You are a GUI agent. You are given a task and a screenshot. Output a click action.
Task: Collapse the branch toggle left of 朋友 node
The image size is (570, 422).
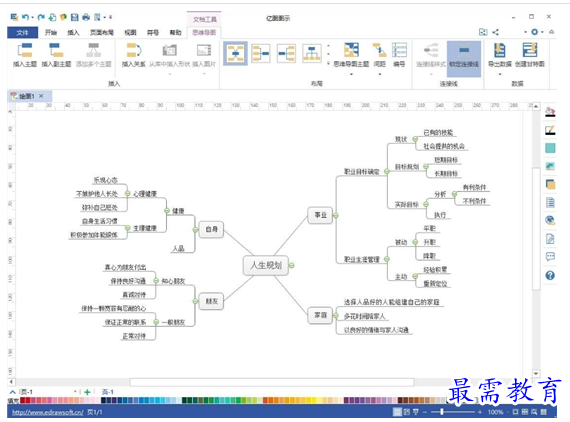[x=195, y=301]
